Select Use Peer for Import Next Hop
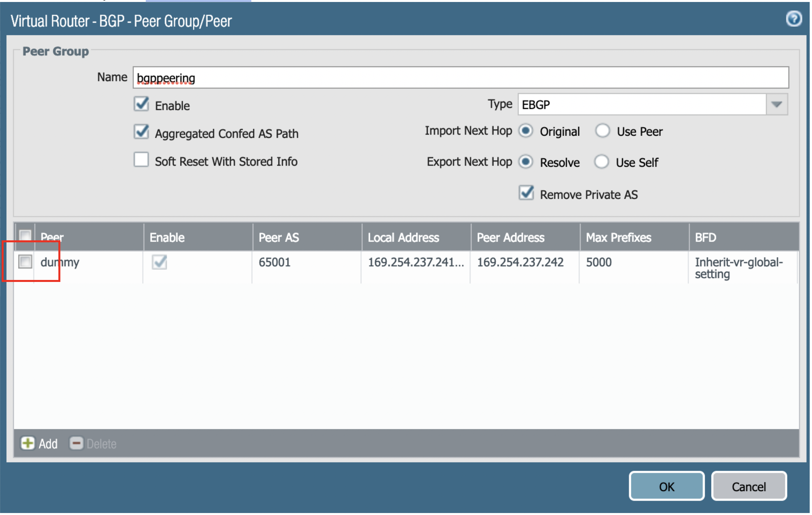 [603, 131]
